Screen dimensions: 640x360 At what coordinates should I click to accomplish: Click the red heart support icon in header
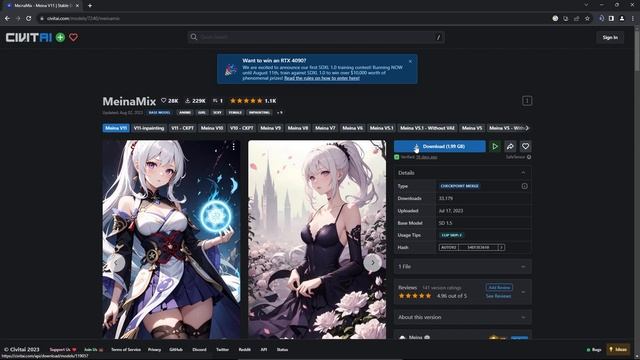[73, 38]
